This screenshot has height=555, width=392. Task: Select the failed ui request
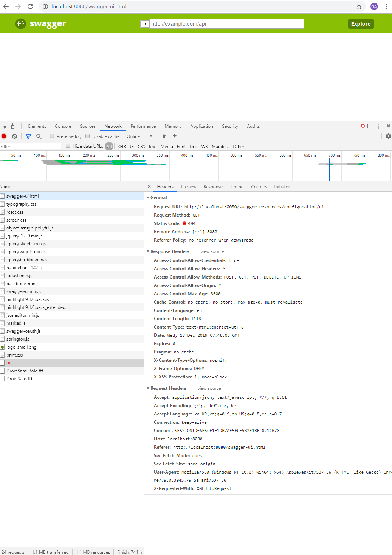click(x=72, y=363)
